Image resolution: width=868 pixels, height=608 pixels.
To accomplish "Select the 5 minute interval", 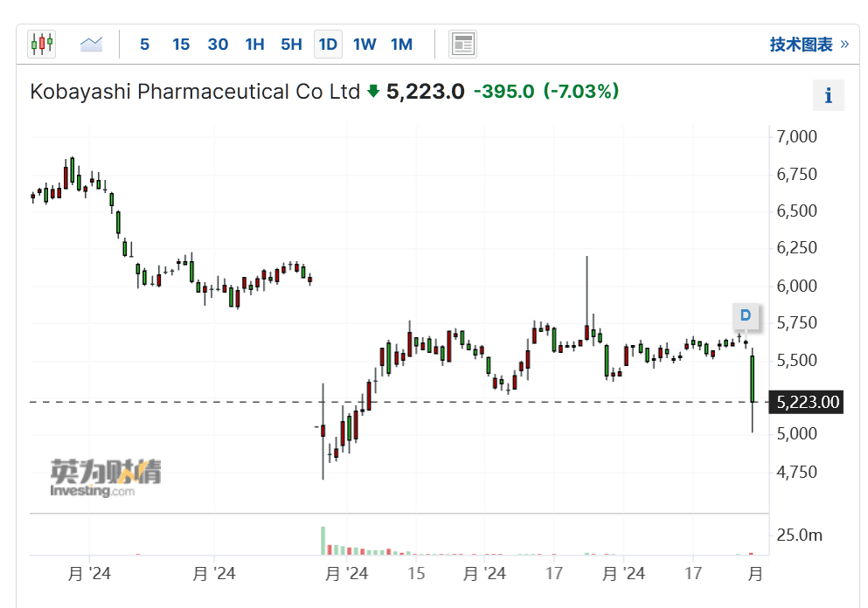I will [x=144, y=44].
